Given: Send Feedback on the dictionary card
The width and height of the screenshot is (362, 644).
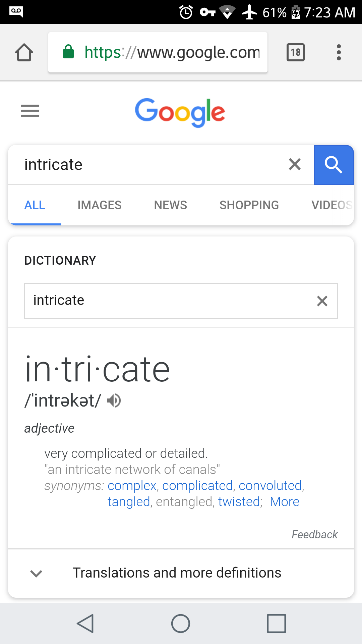Looking at the screenshot, I should click(x=314, y=534).
